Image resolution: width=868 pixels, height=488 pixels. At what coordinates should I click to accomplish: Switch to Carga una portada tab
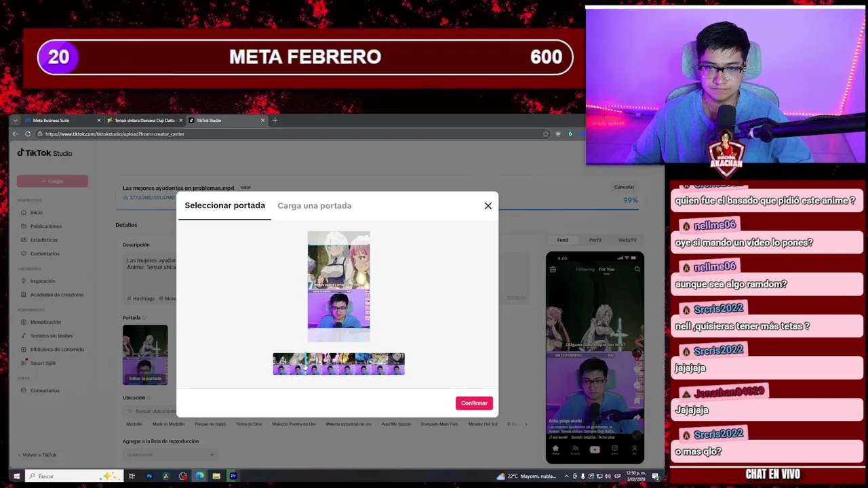pyautogui.click(x=314, y=205)
